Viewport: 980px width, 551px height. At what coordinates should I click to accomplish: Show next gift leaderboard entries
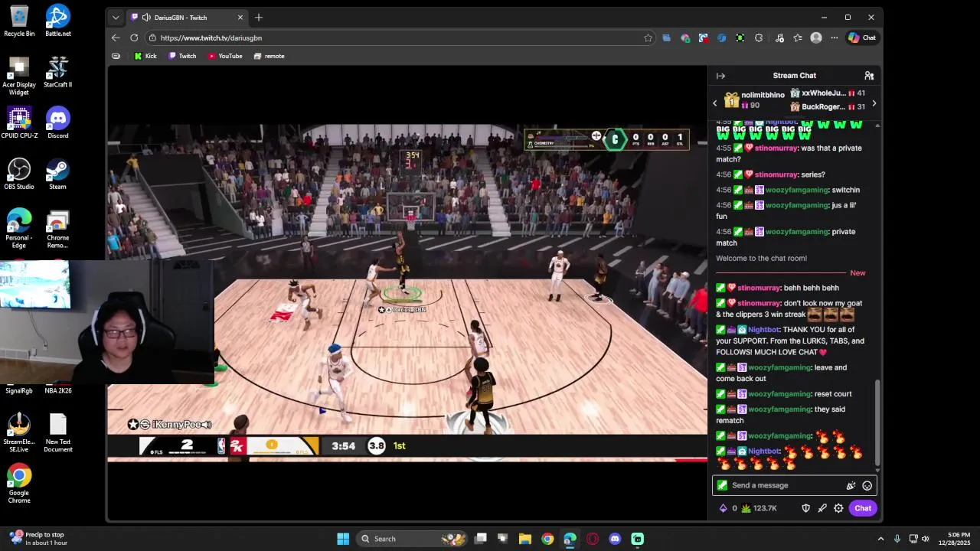click(874, 103)
